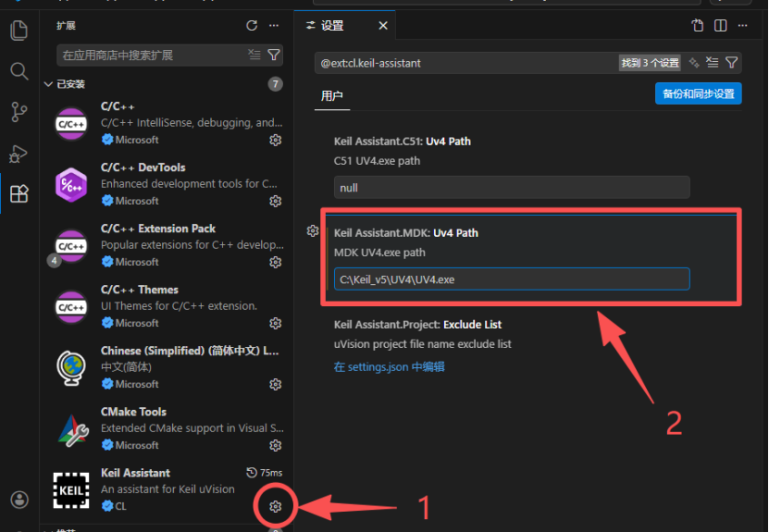Open settings JSON file icon
Image resolution: width=769 pixels, height=532 pixels.
coord(698,26)
